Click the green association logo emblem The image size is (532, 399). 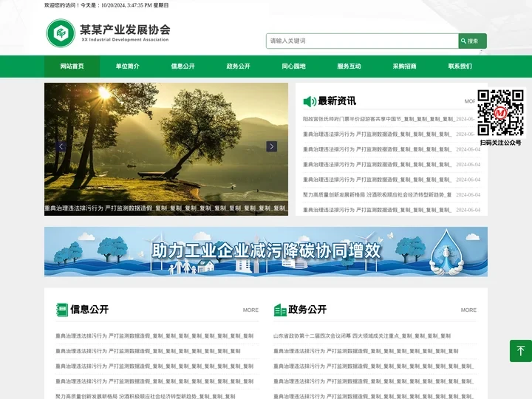point(61,33)
